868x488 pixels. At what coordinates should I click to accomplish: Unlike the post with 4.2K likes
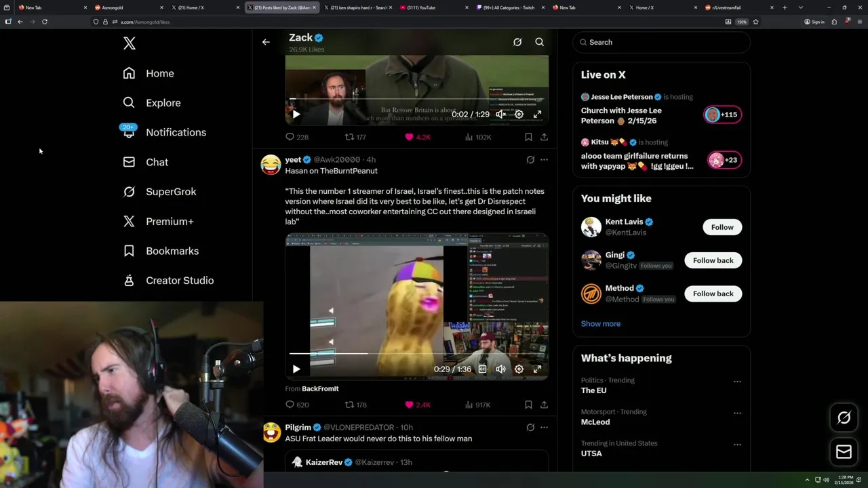417,137
